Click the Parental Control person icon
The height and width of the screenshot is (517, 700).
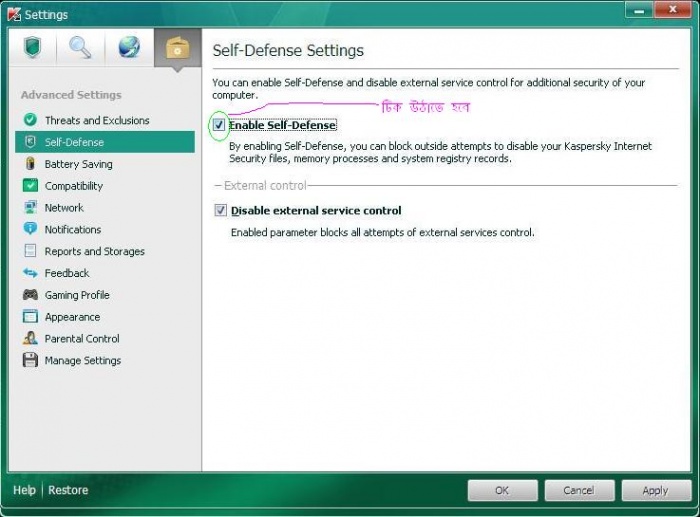point(30,338)
